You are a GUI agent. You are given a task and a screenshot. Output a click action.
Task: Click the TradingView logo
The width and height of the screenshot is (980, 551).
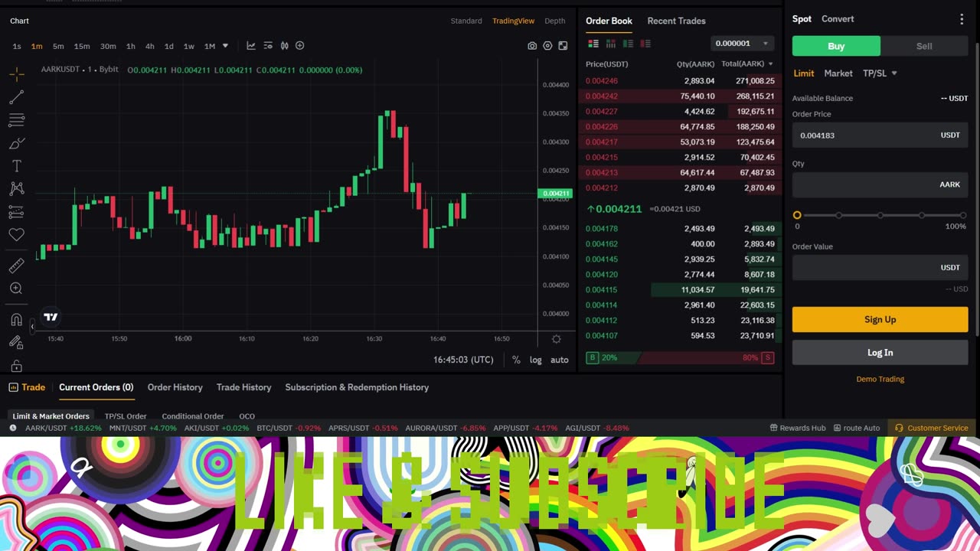[x=51, y=317]
